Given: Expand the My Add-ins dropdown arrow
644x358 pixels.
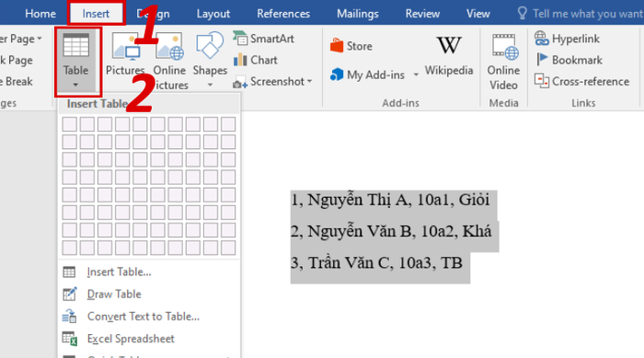Looking at the screenshot, I should (x=416, y=75).
